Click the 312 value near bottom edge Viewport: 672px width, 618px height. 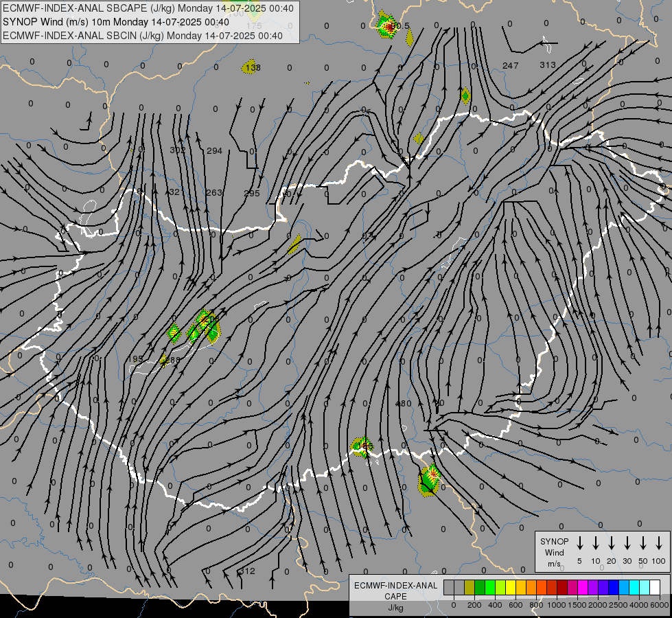tap(248, 571)
